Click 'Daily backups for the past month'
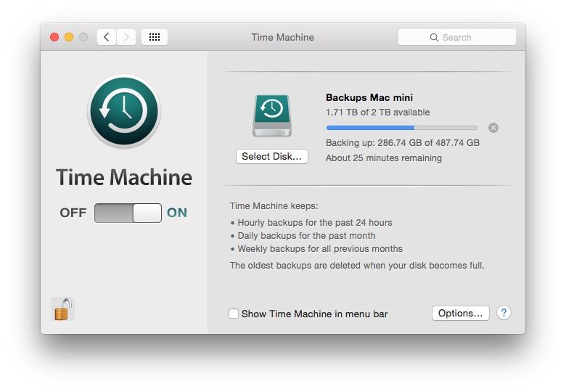Screen dimensions: 566x392 [306, 236]
